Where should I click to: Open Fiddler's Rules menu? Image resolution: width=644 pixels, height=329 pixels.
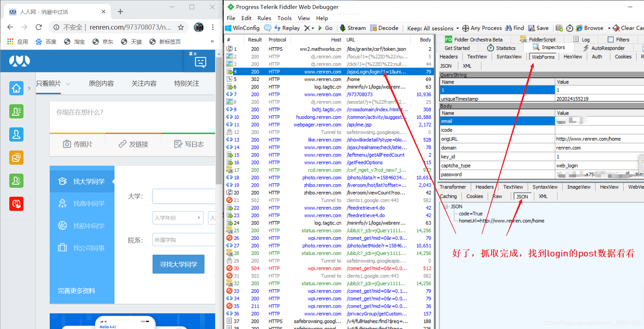(x=264, y=18)
